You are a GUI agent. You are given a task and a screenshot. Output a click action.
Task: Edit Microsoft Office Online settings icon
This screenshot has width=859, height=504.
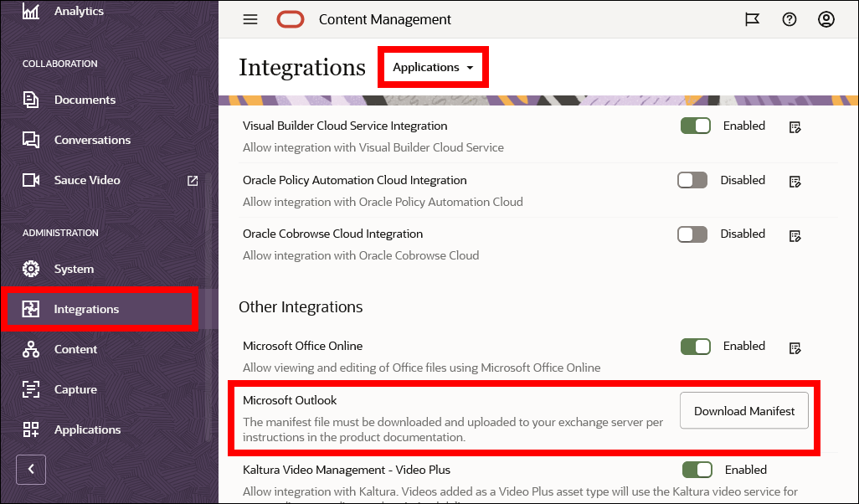click(795, 347)
